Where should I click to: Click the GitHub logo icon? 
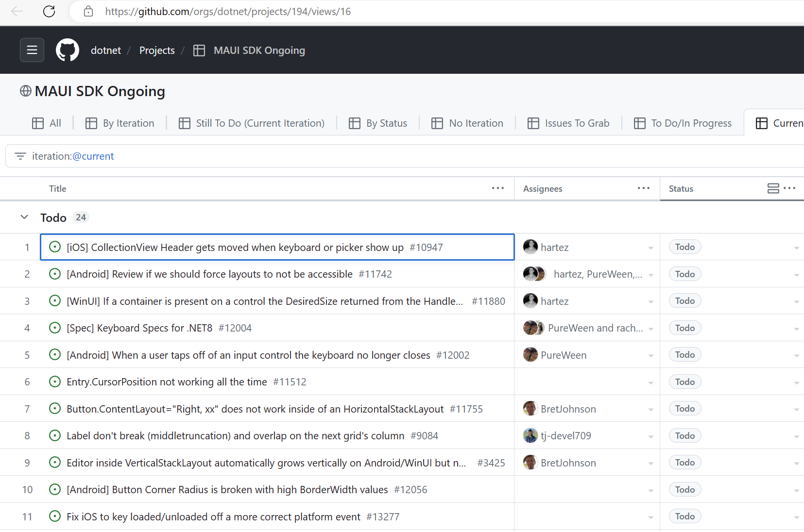(x=67, y=50)
